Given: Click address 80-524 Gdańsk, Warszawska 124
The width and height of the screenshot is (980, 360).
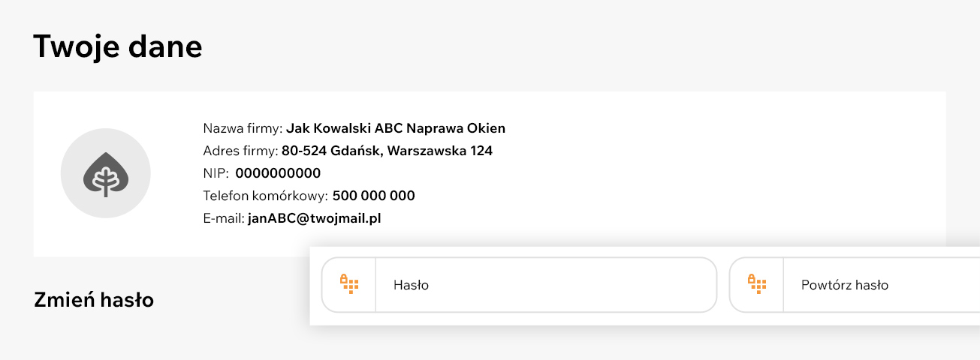Looking at the screenshot, I should tap(387, 151).
